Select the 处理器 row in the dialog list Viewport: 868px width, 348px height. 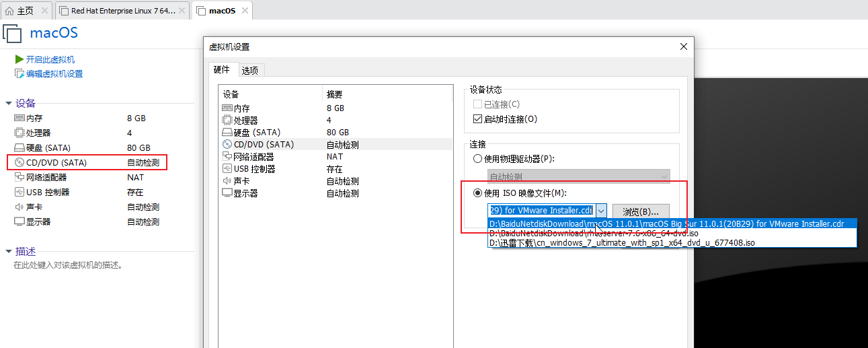click(x=336, y=120)
